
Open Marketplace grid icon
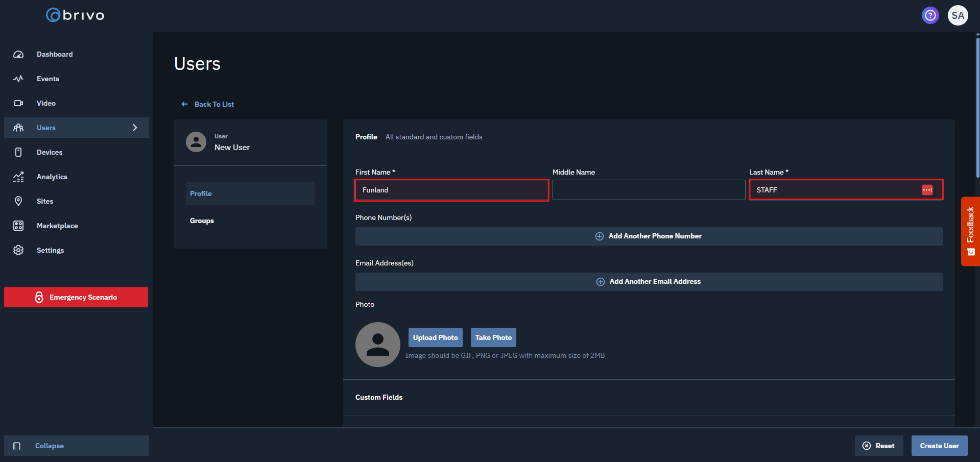[18, 226]
